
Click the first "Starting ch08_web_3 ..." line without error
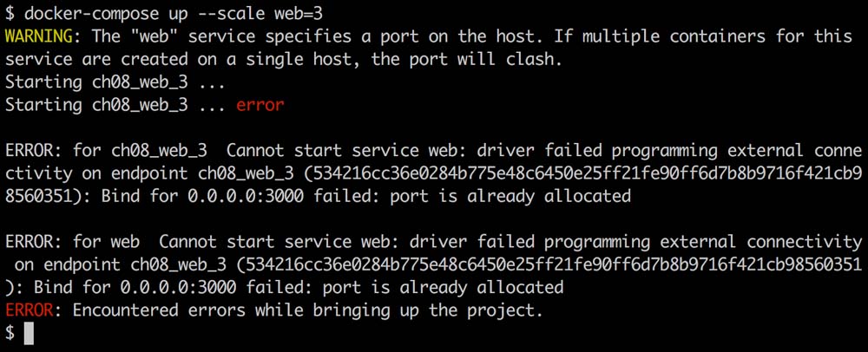tap(115, 82)
